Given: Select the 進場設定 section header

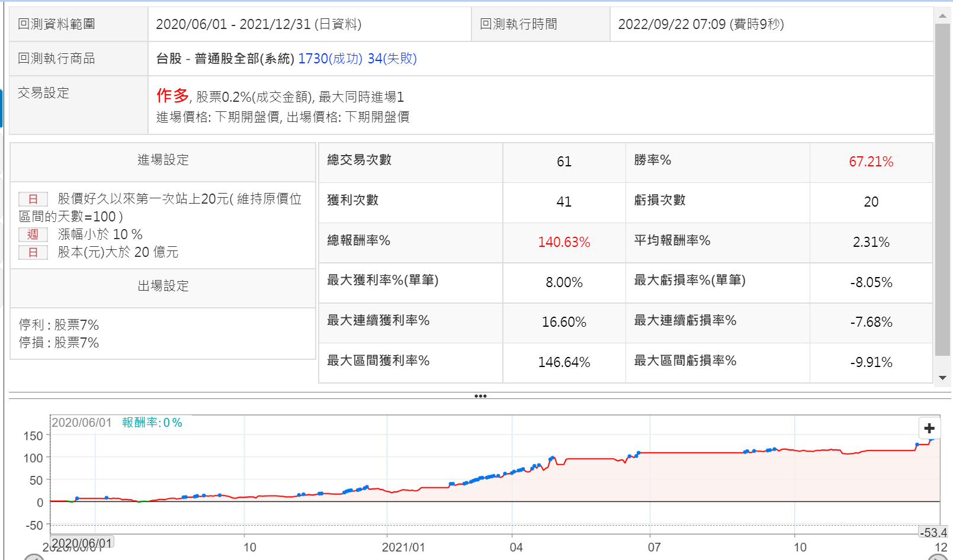Looking at the screenshot, I should pyautogui.click(x=163, y=160).
